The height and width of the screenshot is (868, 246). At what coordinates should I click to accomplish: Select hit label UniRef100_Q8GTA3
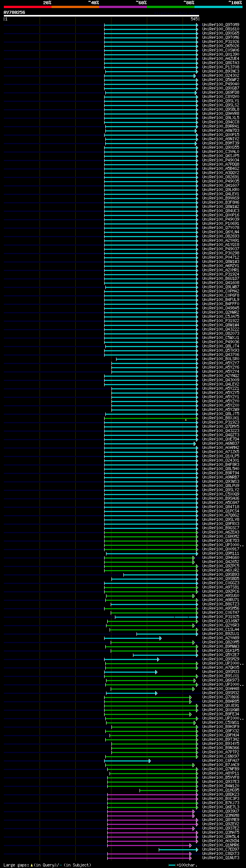pyautogui.click(x=221, y=63)
